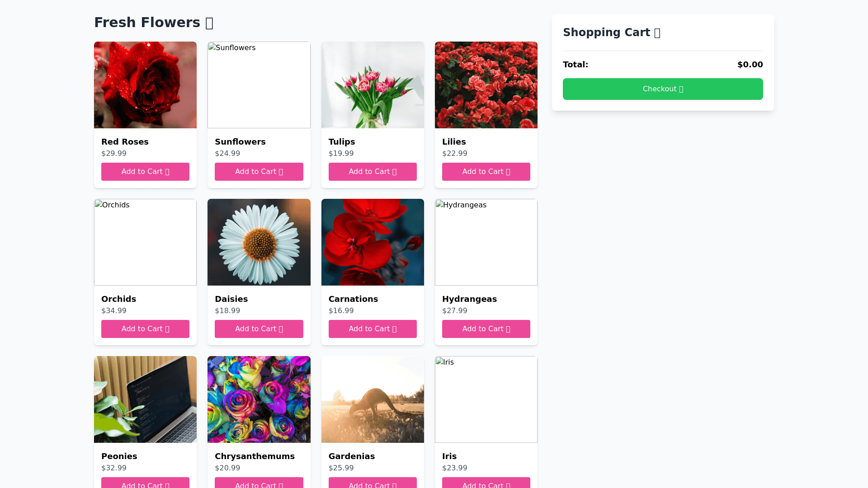
Task: Add Iris to the cart
Action: (486, 484)
